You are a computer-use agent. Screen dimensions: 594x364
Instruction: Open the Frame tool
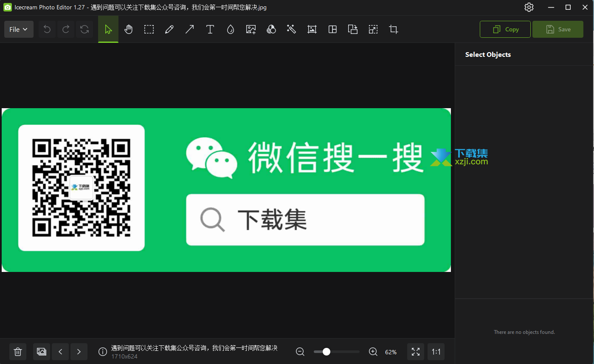[312, 29]
